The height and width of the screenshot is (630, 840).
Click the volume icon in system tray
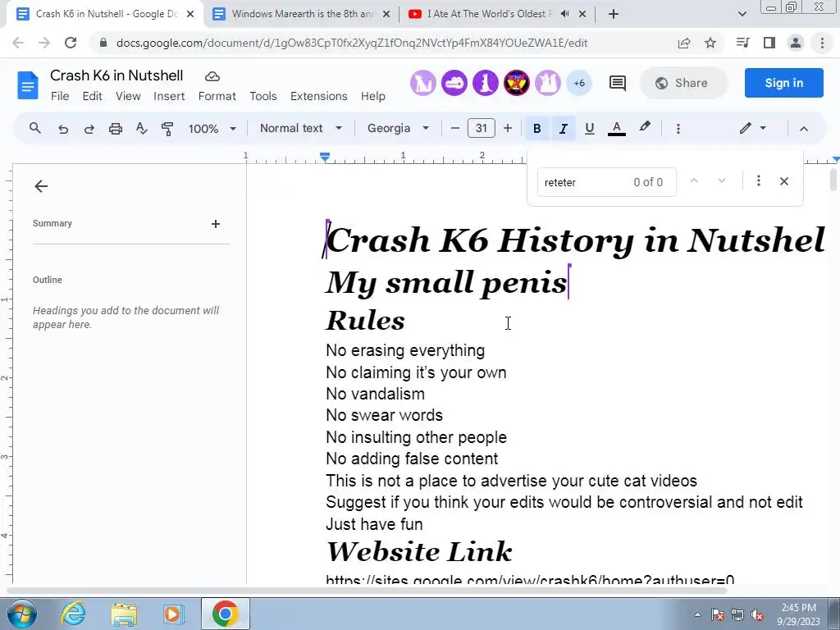coord(757,615)
